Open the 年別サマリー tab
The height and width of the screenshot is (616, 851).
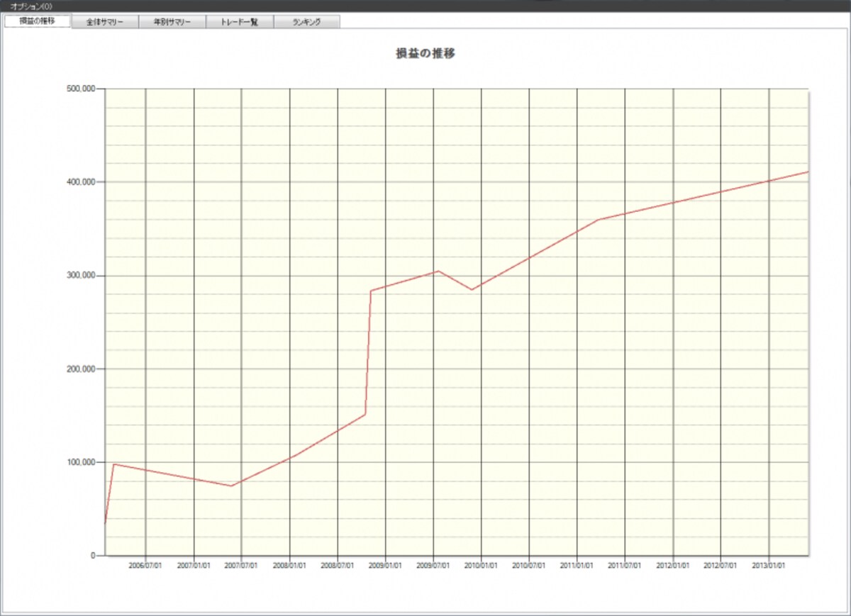[x=172, y=22]
